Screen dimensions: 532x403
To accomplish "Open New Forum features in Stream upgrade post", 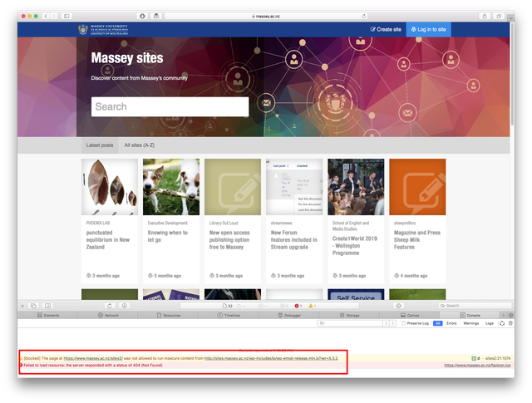I will [293, 240].
